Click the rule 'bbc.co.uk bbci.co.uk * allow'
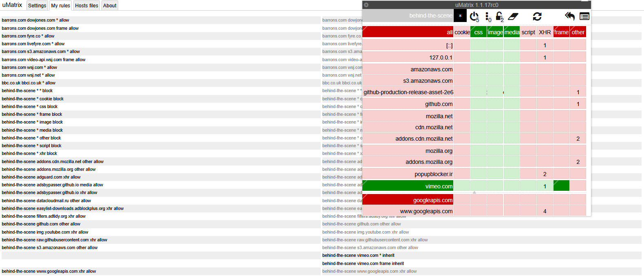644x276 pixels. 29,83
